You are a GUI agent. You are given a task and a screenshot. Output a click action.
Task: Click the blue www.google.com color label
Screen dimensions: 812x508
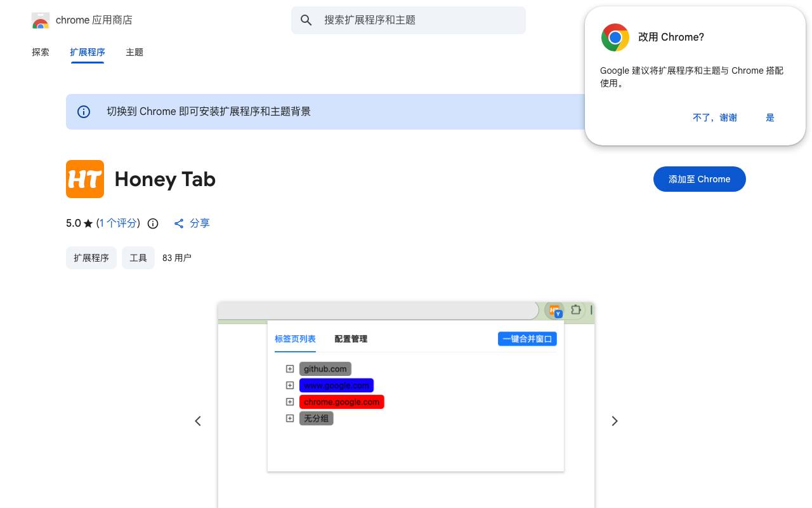click(x=336, y=385)
